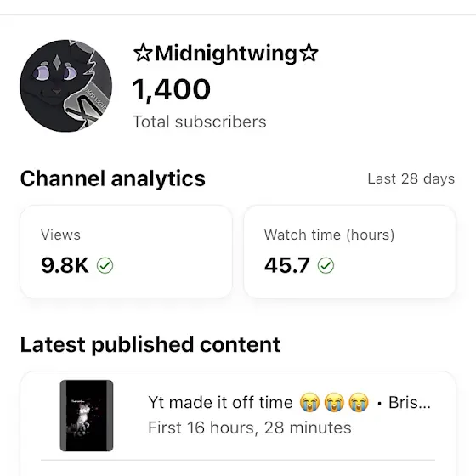Open the Views analytics card

point(127,252)
